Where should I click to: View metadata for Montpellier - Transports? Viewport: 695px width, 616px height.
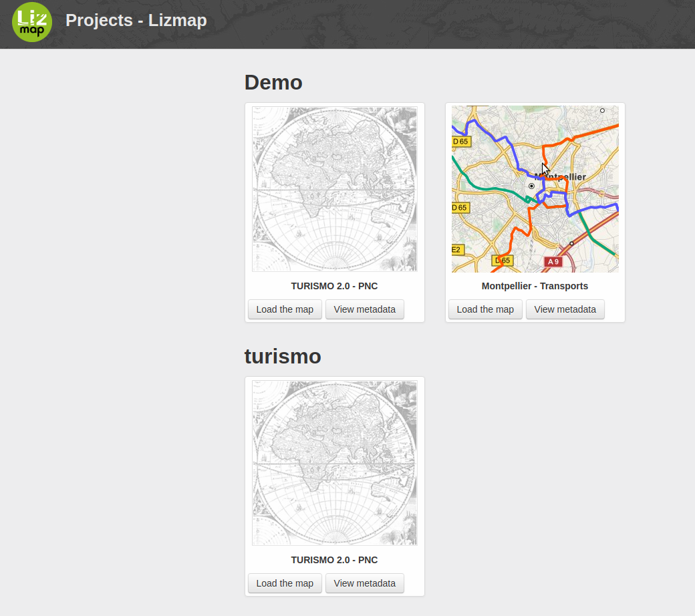coord(565,309)
